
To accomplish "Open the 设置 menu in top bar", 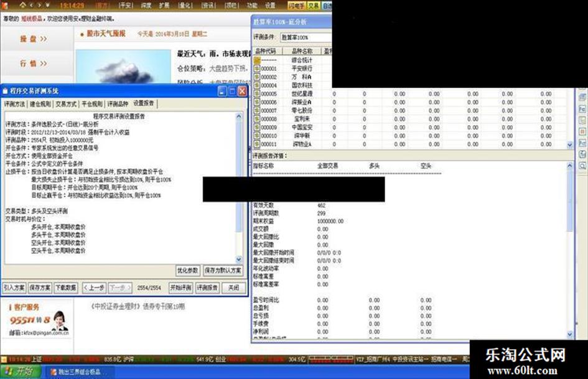I will (270, 5).
